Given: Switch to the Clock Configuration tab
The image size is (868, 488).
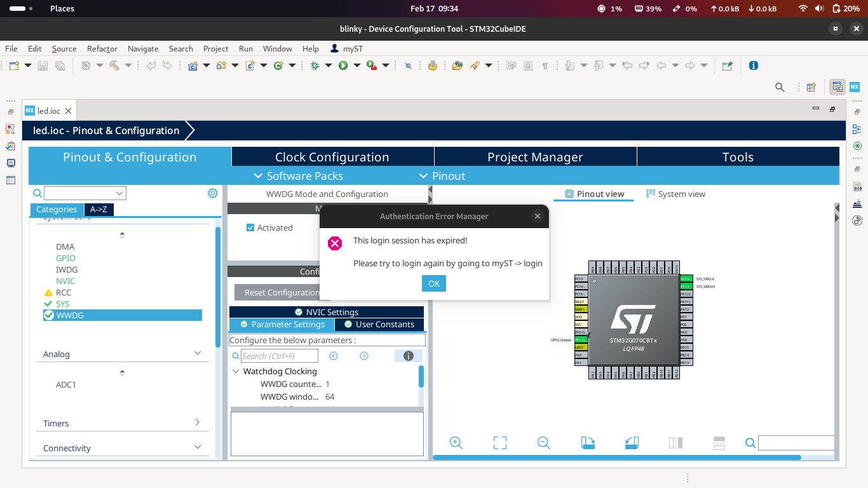Looking at the screenshot, I should pyautogui.click(x=332, y=156).
